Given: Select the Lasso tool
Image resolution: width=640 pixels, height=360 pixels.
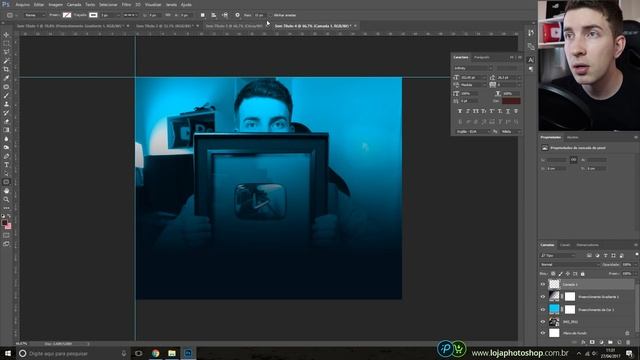Looking at the screenshot, I should point(6,52).
